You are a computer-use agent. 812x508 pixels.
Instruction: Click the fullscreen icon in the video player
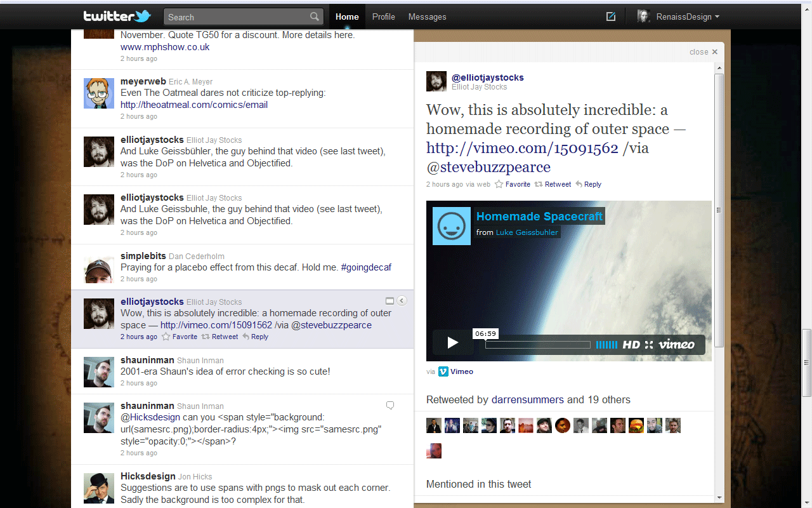[x=648, y=345]
